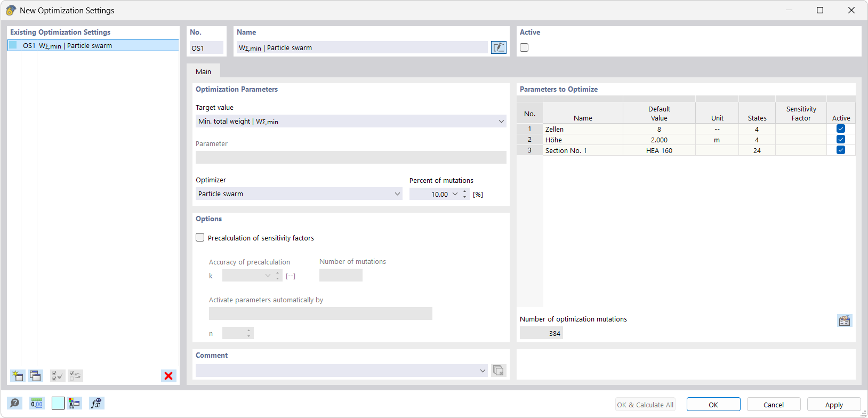Image resolution: width=868 pixels, height=418 pixels.
Task: Click the select all check icon
Action: [58, 376]
